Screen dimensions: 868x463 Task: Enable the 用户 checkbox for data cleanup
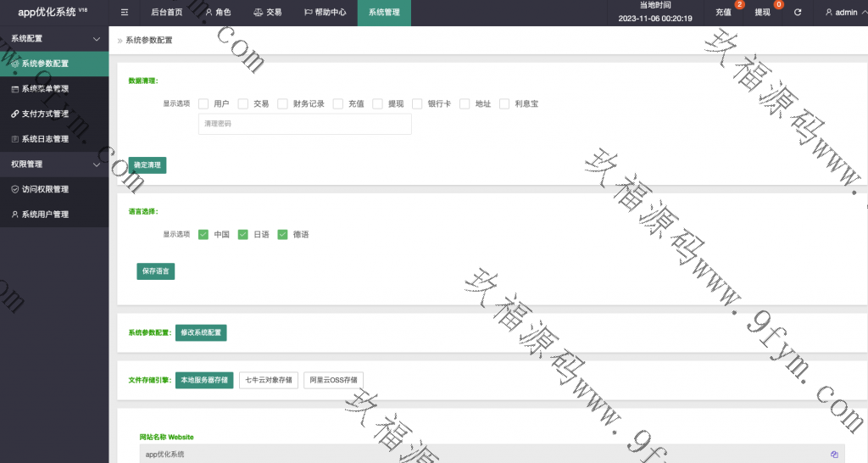[x=203, y=103]
